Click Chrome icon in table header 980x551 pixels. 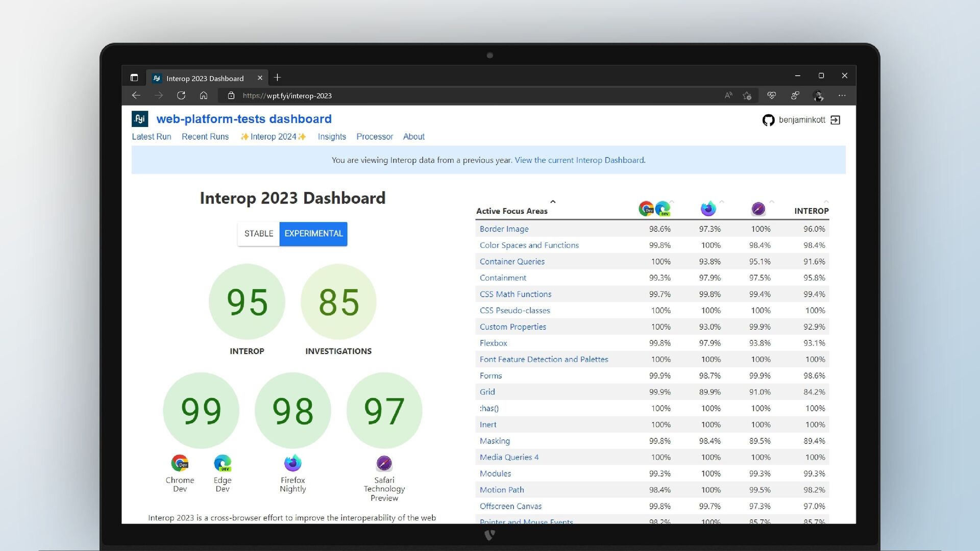(646, 208)
